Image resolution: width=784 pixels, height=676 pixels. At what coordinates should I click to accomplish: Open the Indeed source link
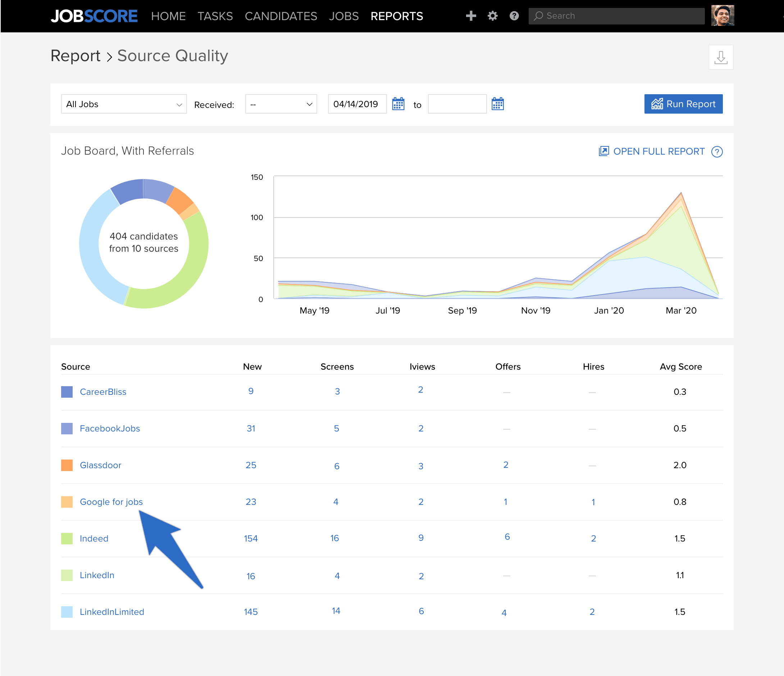pos(94,538)
